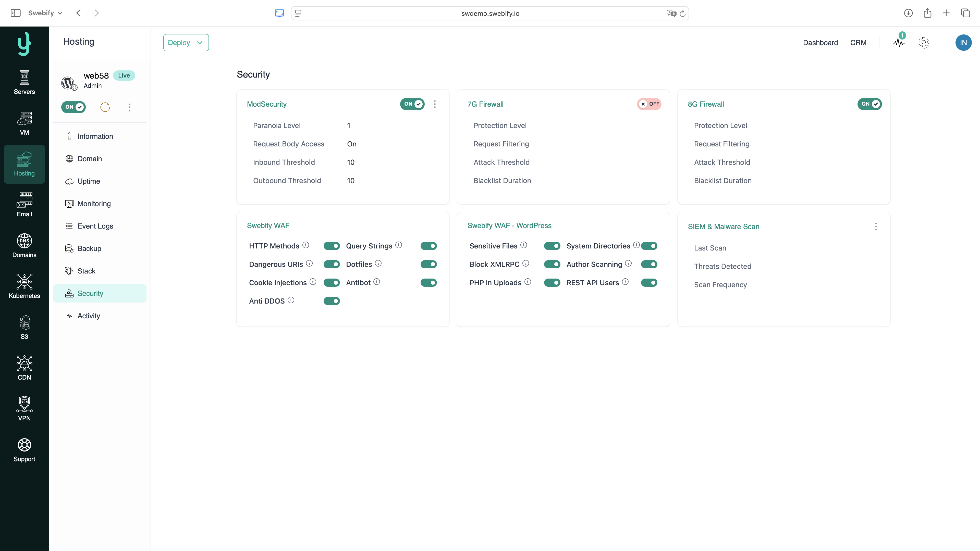
Task: Click the Swebify logo
Action: point(24,43)
